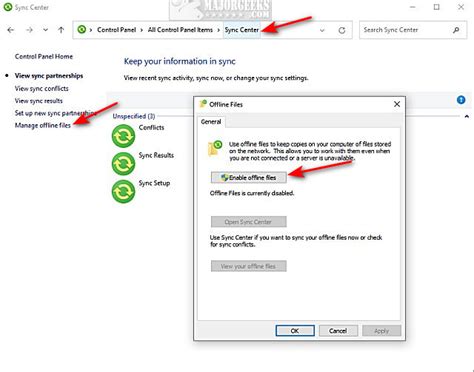Confirm dialog with OK button
This screenshot has width=474, height=372.
[x=295, y=331]
